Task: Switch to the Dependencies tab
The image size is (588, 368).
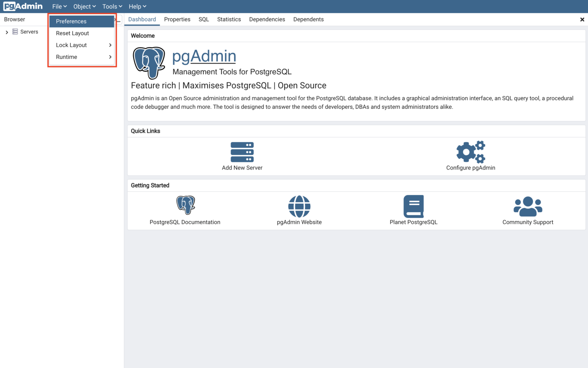Action: (x=267, y=20)
